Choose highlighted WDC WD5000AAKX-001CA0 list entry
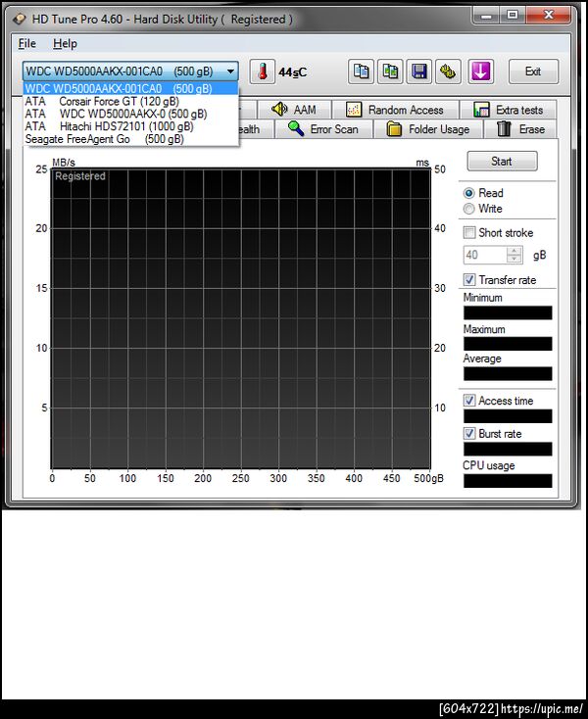The image size is (588, 719). pos(130,88)
